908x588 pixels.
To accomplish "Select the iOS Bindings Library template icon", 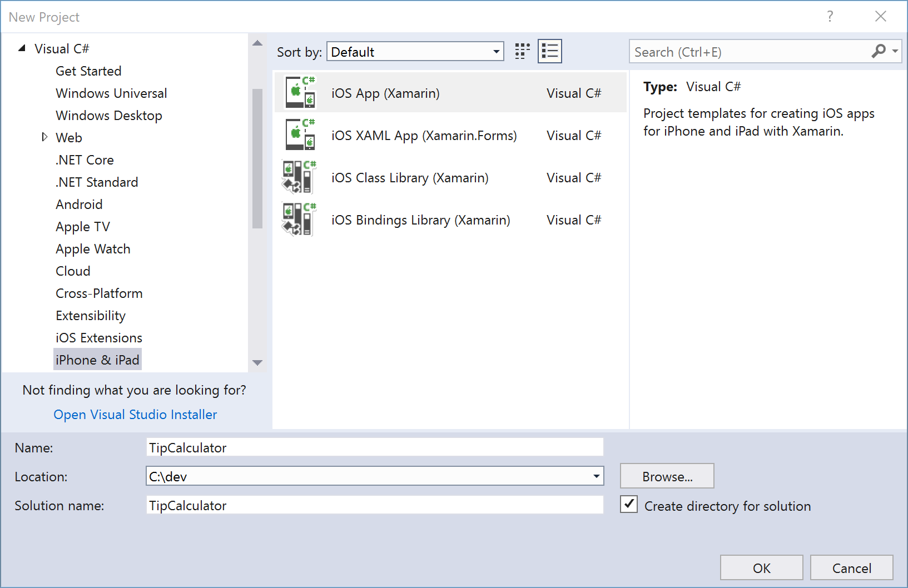I will click(299, 220).
